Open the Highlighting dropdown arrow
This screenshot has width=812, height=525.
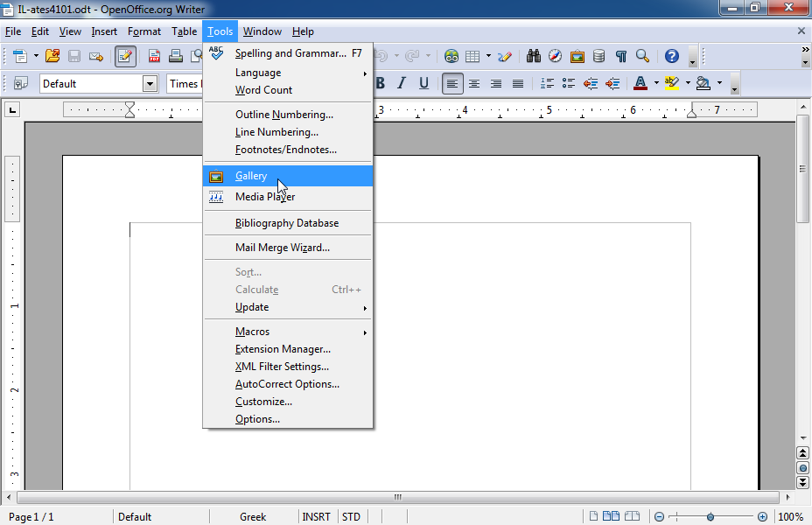(x=688, y=83)
